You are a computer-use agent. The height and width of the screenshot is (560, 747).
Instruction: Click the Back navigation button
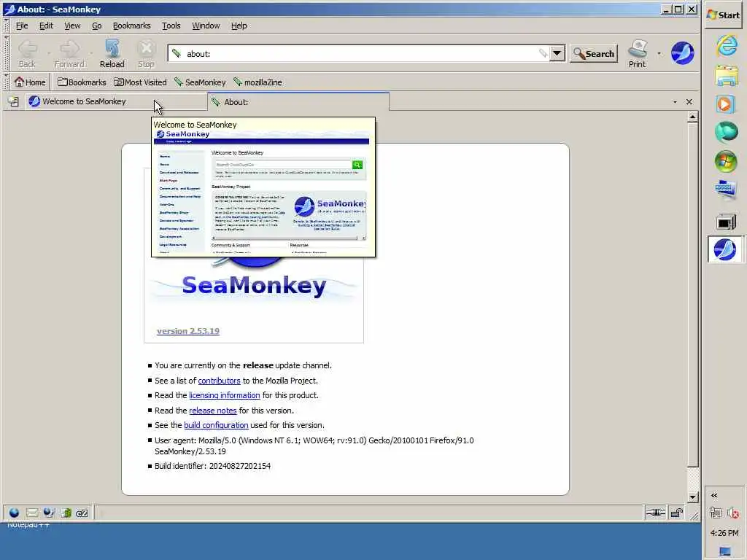27,54
